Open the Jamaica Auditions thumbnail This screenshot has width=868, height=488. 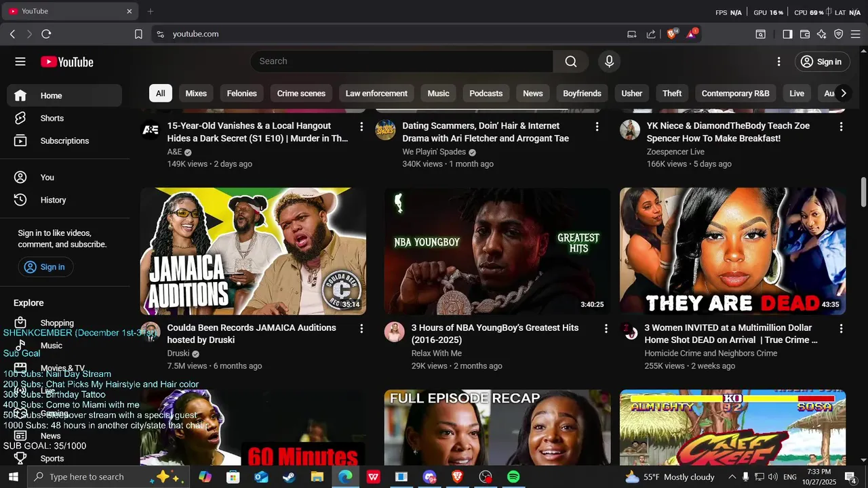(253, 251)
